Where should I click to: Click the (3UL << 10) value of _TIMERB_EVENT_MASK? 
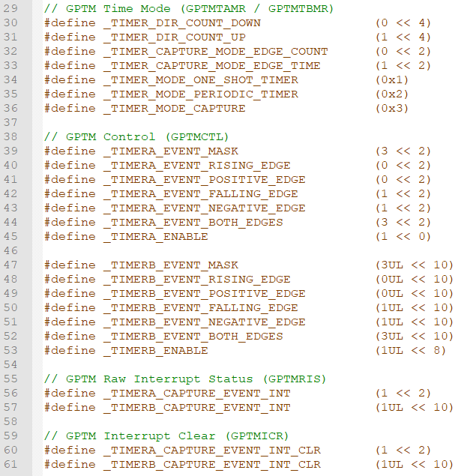tap(415, 265)
